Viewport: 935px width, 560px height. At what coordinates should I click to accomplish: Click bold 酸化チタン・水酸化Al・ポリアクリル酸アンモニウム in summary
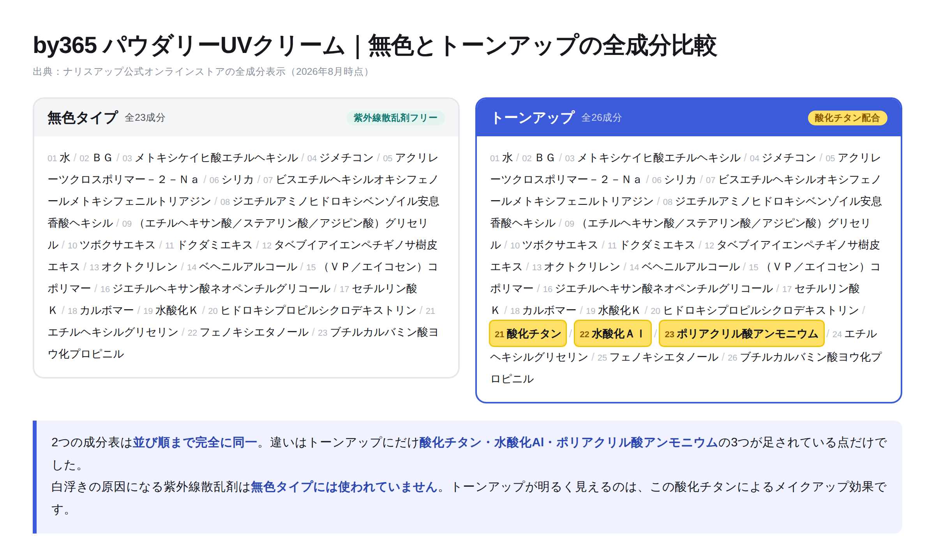click(568, 442)
